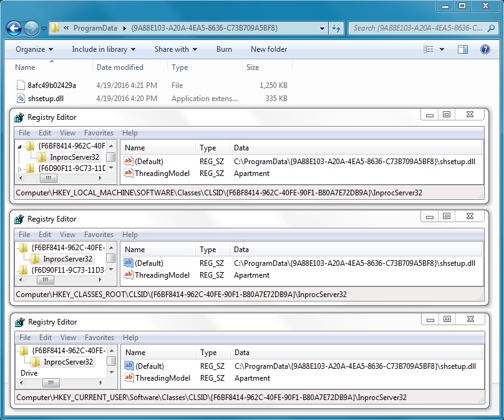Screen dimensions: 504x420
Task: Open the Change your view icon
Action: pyautogui.click(x=429, y=49)
